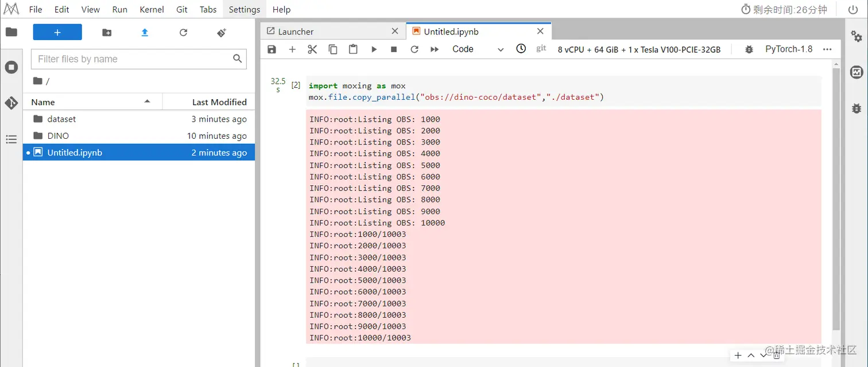Screen dimensions: 868x367
Task: Open the debugger panel in right sidebar
Action: tap(857, 108)
